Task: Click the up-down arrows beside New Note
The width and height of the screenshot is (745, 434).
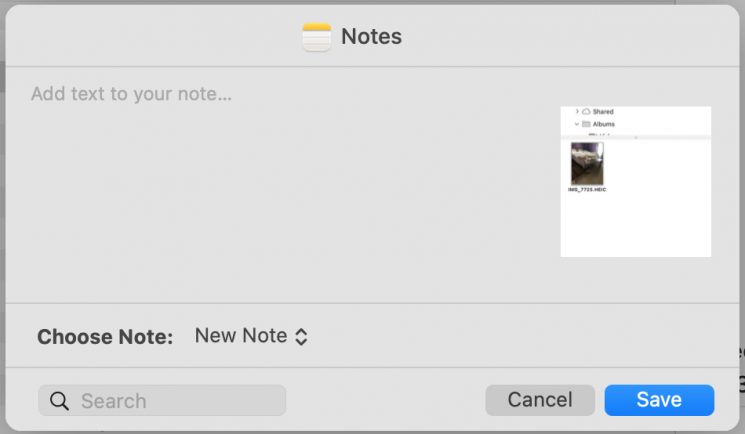Action: click(301, 337)
